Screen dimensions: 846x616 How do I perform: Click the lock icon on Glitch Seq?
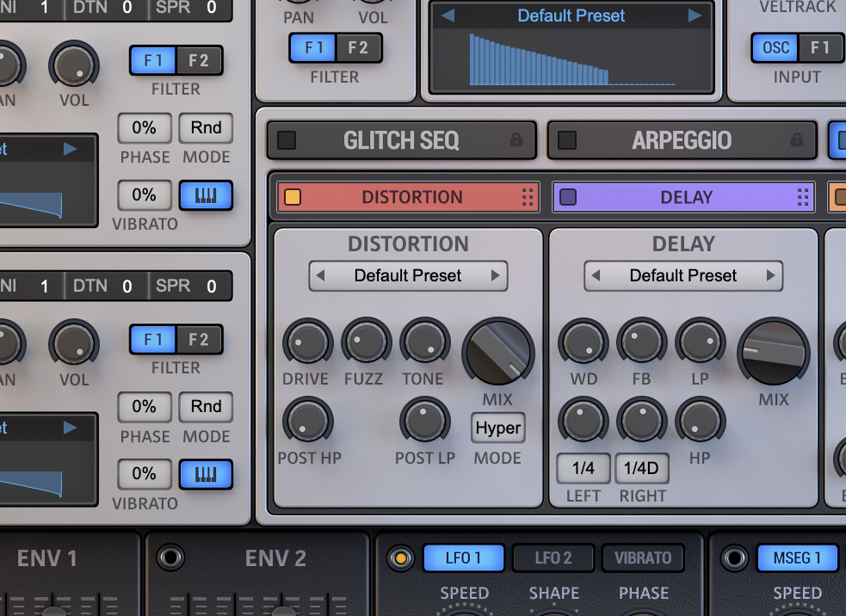tap(516, 140)
